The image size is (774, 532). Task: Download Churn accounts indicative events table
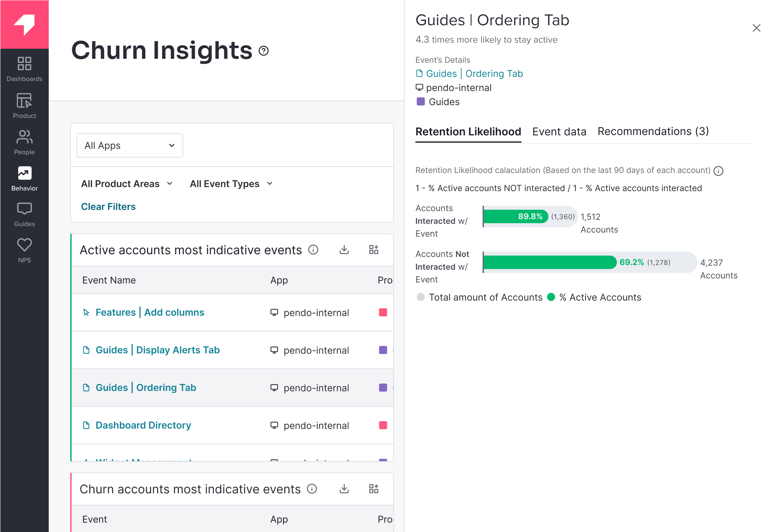344,489
